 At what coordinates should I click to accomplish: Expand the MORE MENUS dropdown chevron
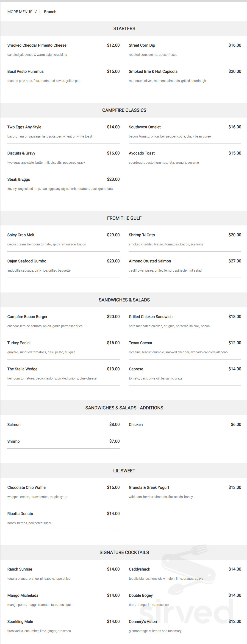(36, 11)
